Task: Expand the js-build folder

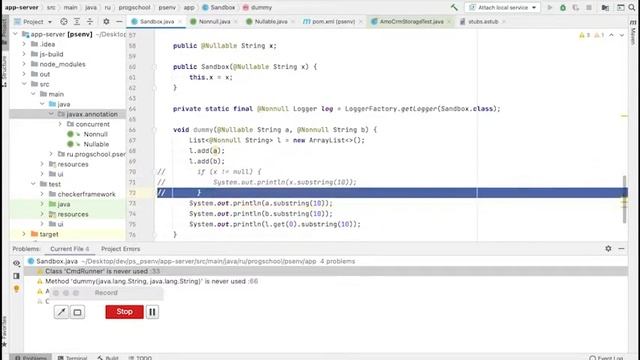Action: coord(24,54)
